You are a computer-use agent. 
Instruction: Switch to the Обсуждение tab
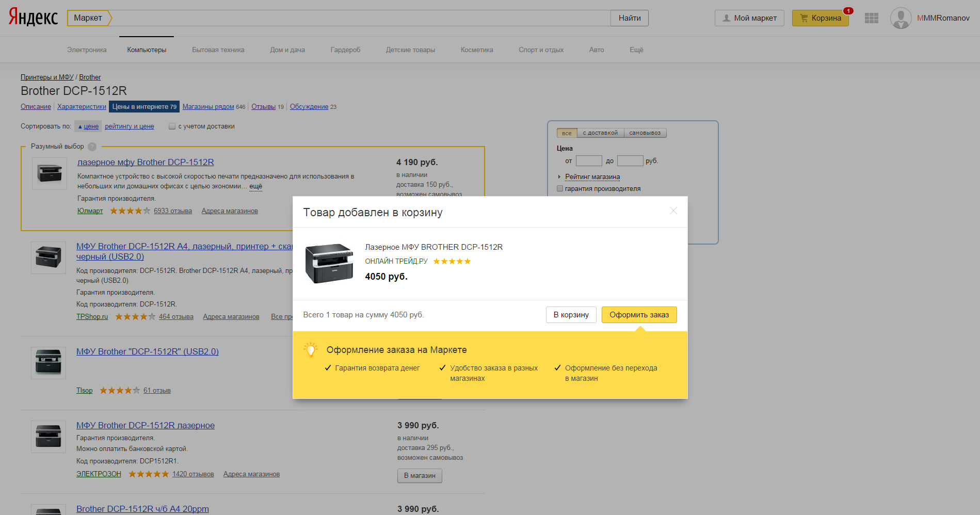[x=309, y=107]
